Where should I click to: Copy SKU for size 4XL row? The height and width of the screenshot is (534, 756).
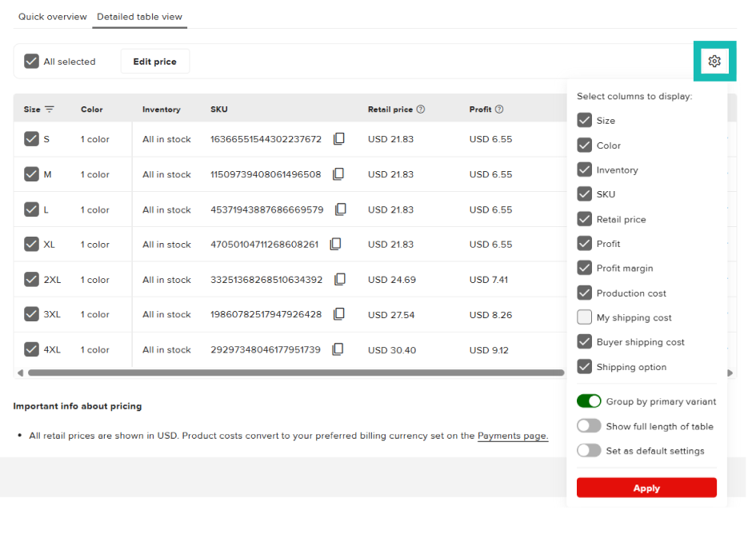(338, 349)
